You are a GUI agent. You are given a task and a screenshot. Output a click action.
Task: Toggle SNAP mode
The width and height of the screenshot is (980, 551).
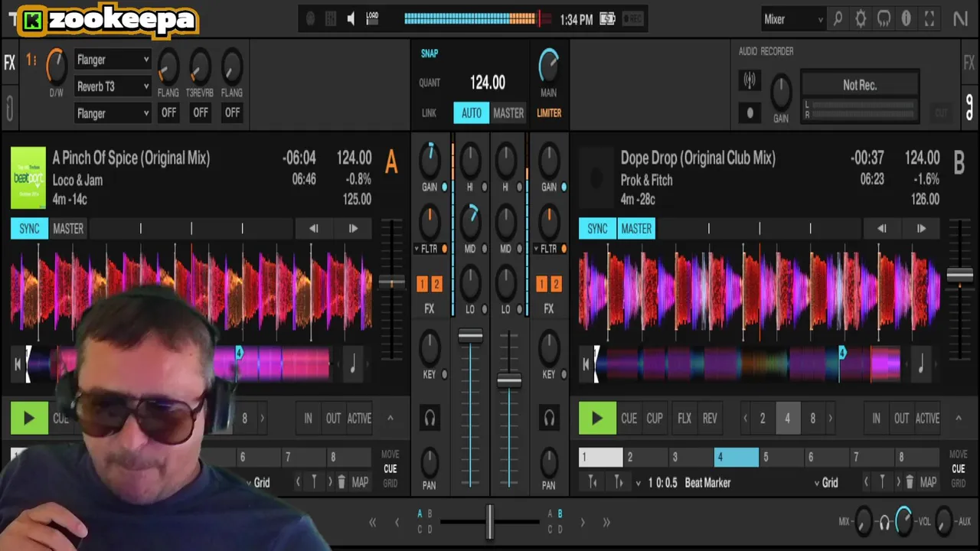pyautogui.click(x=430, y=54)
